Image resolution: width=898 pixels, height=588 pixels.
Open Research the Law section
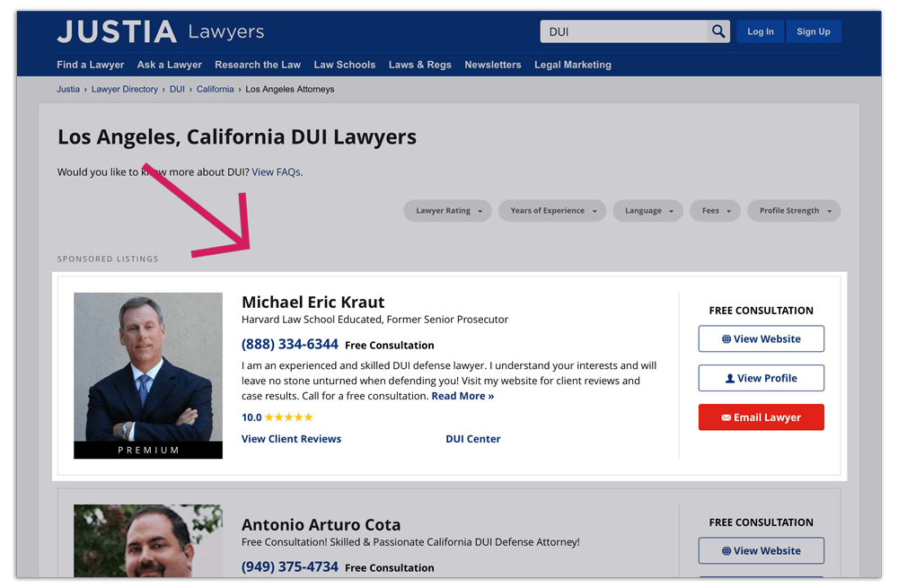pos(258,65)
